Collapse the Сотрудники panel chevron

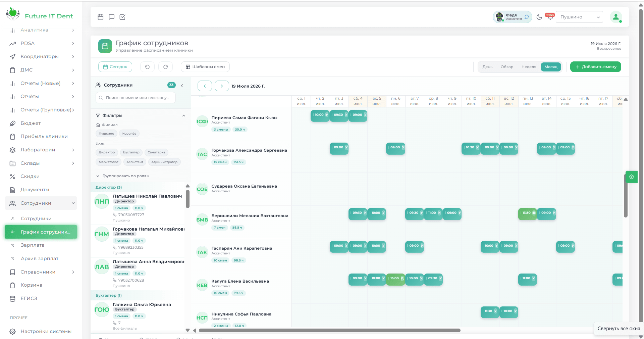(x=182, y=86)
